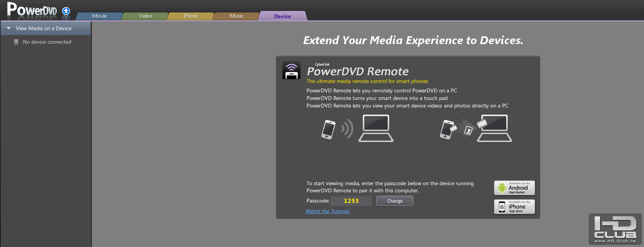This screenshot has width=644, height=247.
Task: Click the PowerDVD Remote wifi app icon
Action: [291, 70]
